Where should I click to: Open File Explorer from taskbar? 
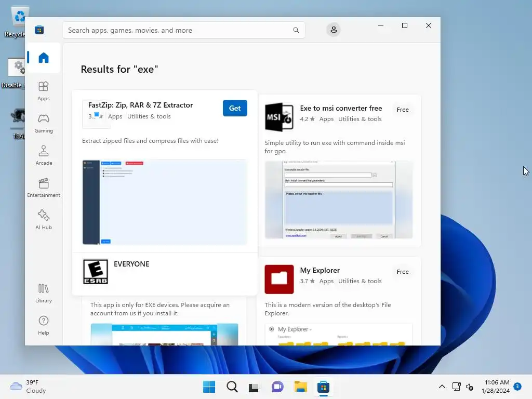[x=301, y=387]
